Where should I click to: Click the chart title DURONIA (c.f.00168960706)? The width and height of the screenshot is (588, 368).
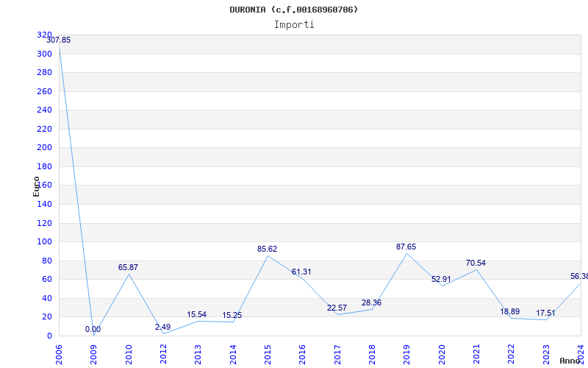[293, 10]
